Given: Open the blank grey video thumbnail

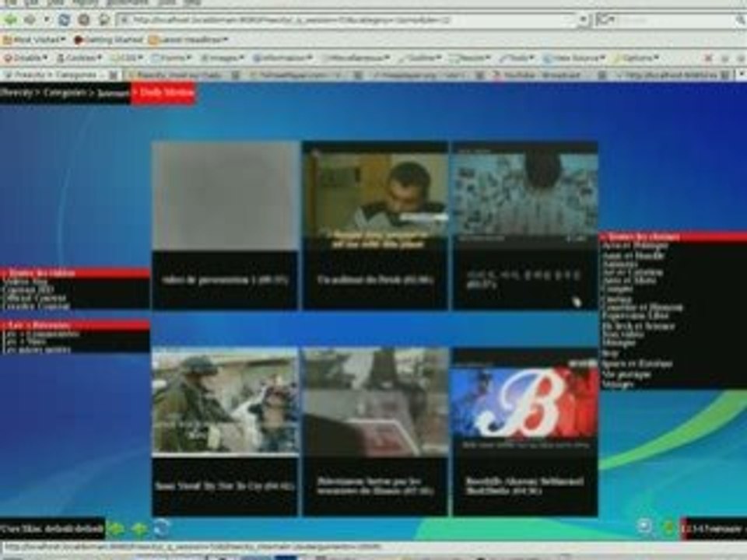Looking at the screenshot, I should 225,196.
